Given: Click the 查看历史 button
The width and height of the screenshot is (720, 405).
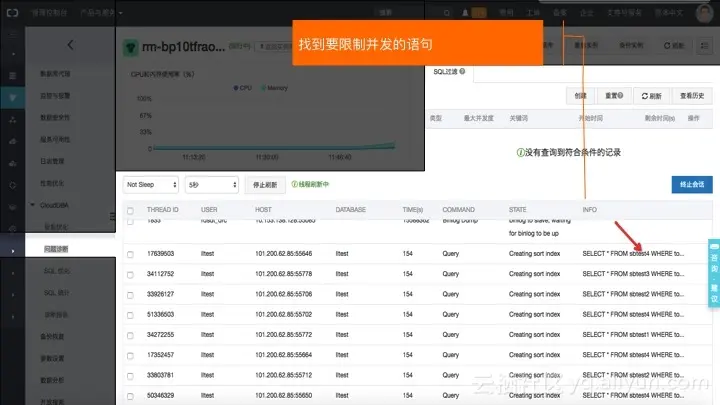Looking at the screenshot, I should coord(692,96).
